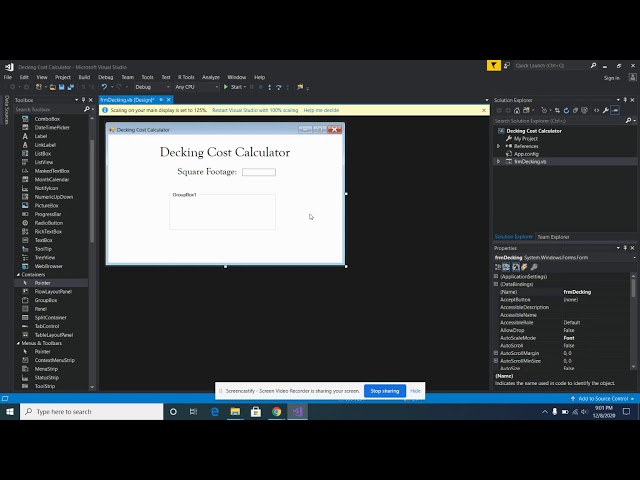640x480 pixels.
Task: Select GroupBox control in Toolbox
Action: pos(46,300)
